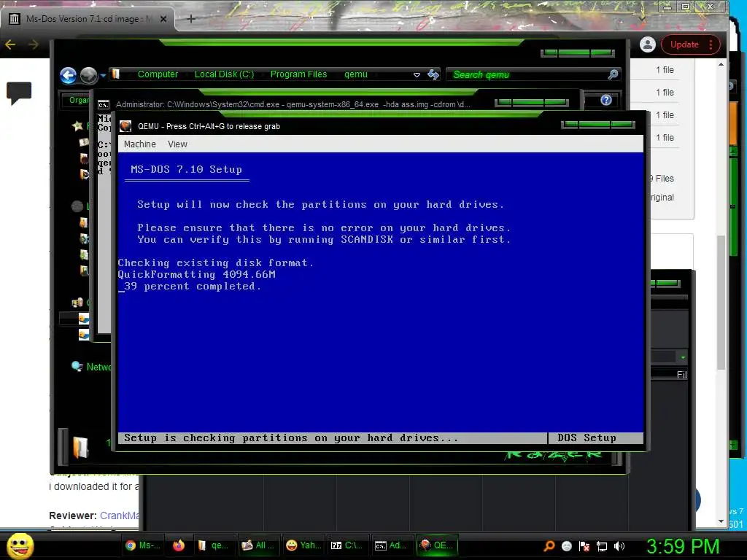The height and width of the screenshot is (560, 747).
Task: Click 'QuickFormatting 4094.66M' text in QEMU
Action: (196, 274)
